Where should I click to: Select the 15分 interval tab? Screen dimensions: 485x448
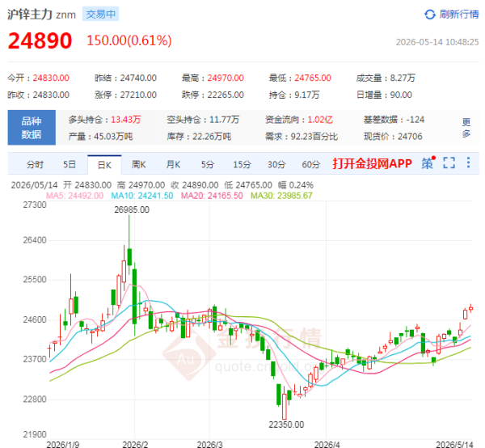(x=242, y=164)
